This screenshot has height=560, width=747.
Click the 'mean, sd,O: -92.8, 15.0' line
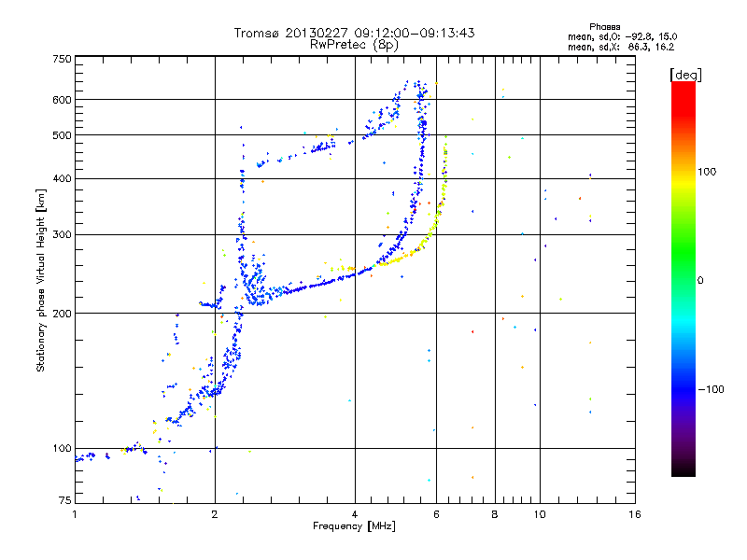pyautogui.click(x=622, y=36)
